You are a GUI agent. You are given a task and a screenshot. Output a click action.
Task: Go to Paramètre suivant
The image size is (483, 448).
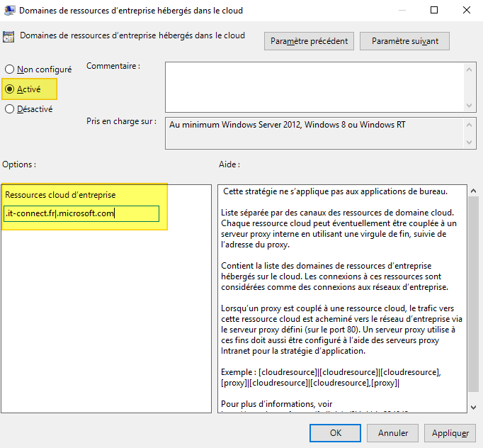[x=404, y=41]
